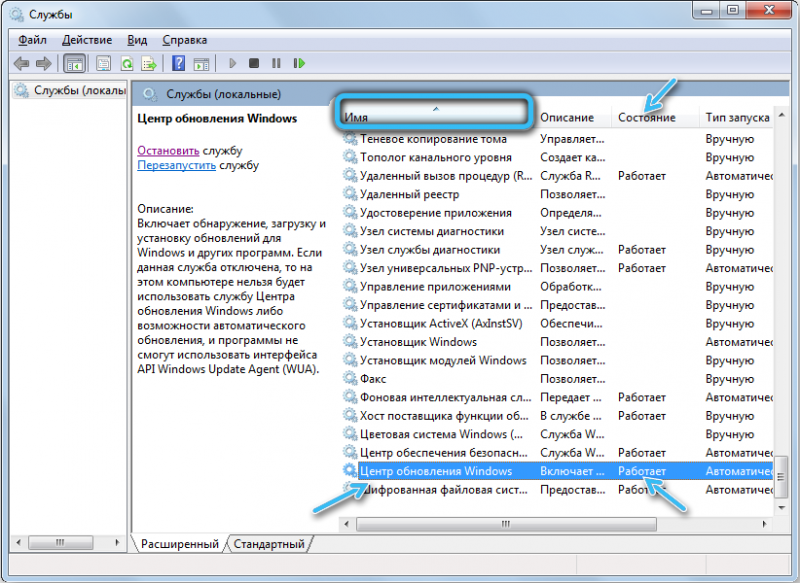The height and width of the screenshot is (583, 800).
Task: Click gear icon of Теневое копирование тома
Action: click(349, 139)
